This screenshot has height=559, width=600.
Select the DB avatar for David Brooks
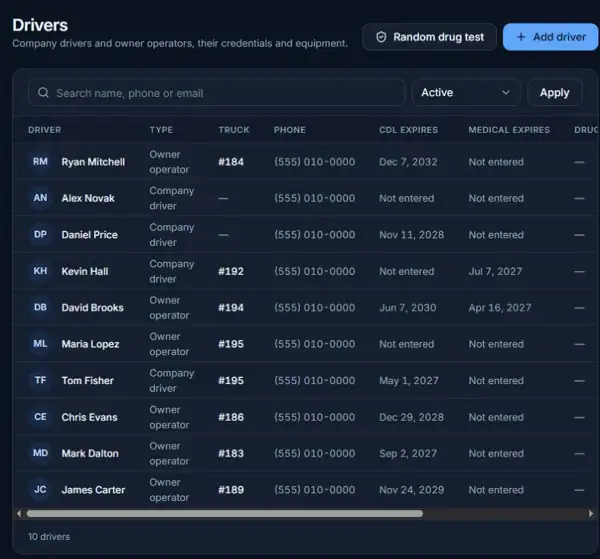tap(40, 308)
